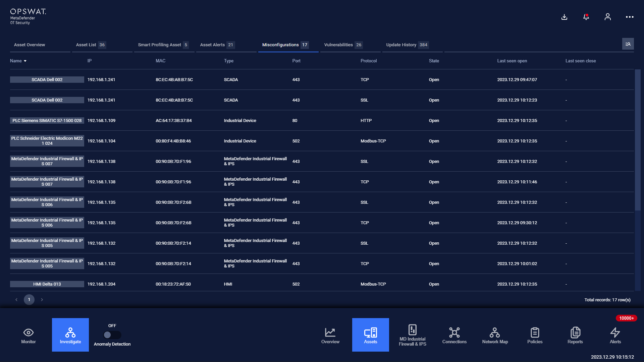The image size is (644, 362).
Task: Open the Assets section icon
Action: tap(371, 335)
